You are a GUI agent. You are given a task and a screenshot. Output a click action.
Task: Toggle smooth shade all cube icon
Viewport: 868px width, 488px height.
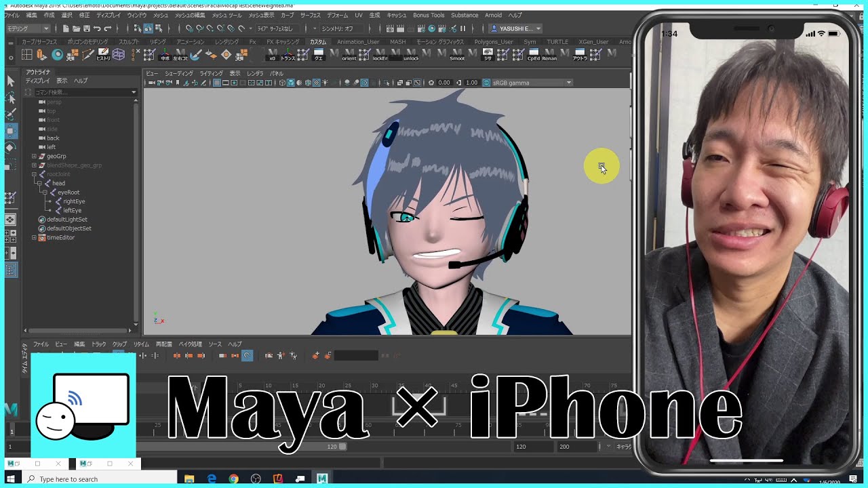290,83
